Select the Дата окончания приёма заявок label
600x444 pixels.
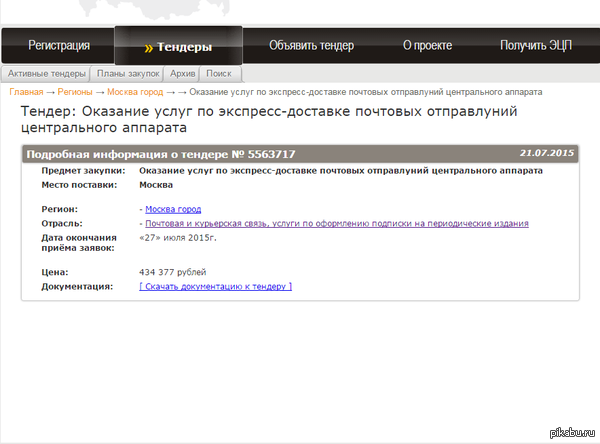coord(79,243)
